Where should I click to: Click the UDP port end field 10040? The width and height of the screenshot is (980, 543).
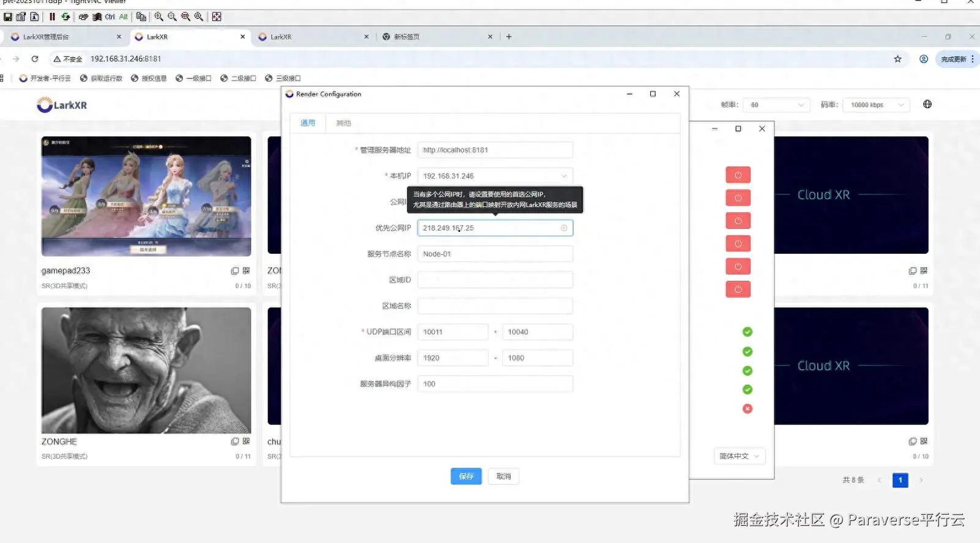(537, 332)
